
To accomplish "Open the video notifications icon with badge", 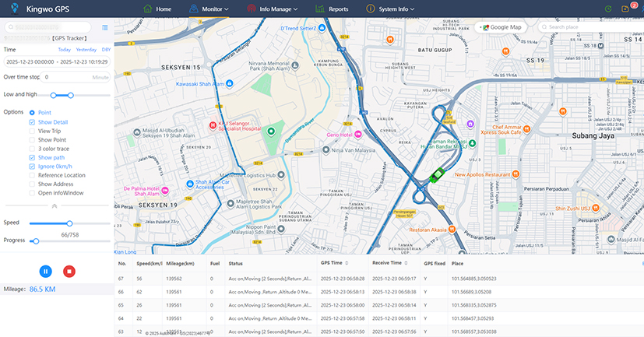I will point(627,9).
